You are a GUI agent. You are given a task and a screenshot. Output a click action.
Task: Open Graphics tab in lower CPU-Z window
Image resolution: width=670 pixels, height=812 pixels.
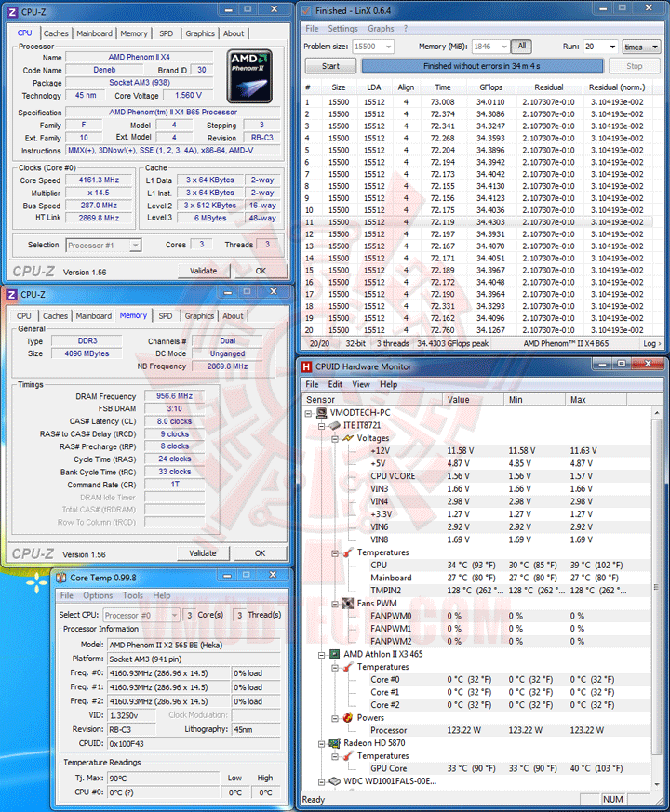tap(199, 316)
